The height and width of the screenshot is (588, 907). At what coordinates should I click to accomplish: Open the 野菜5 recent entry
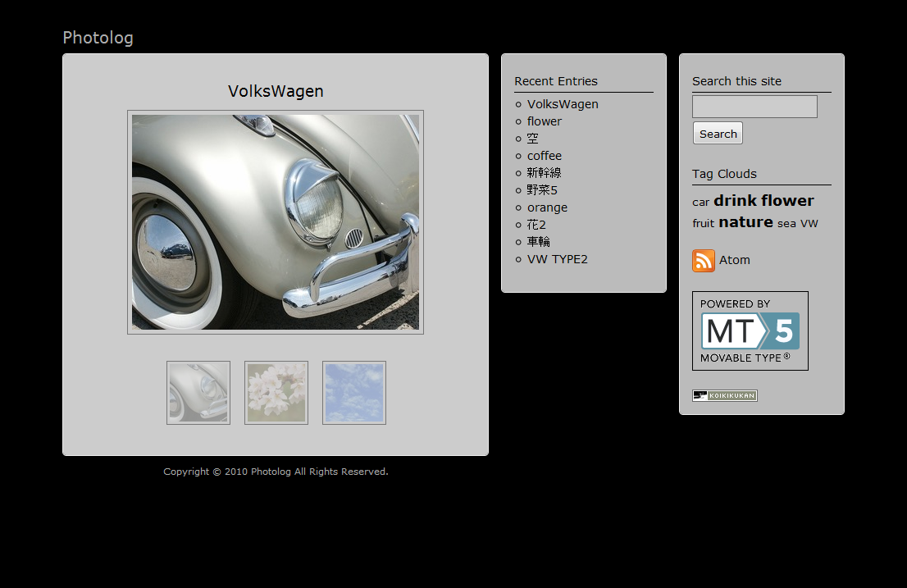click(542, 190)
